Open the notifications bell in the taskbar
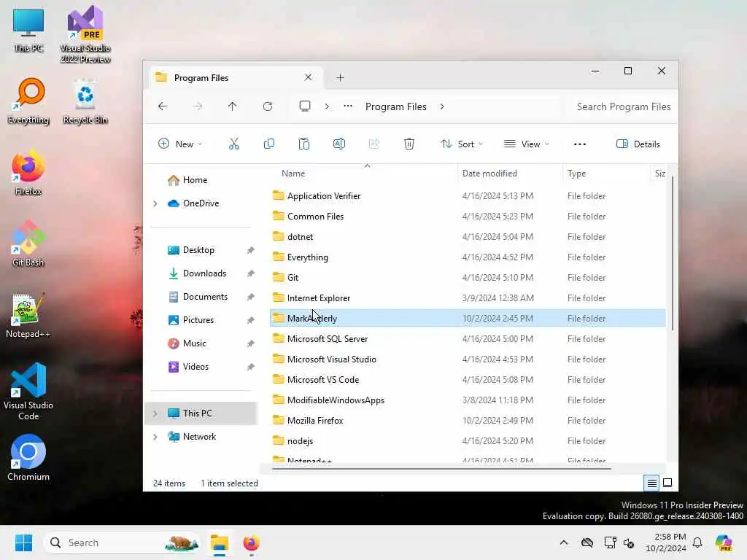The image size is (747, 560). tap(697, 542)
